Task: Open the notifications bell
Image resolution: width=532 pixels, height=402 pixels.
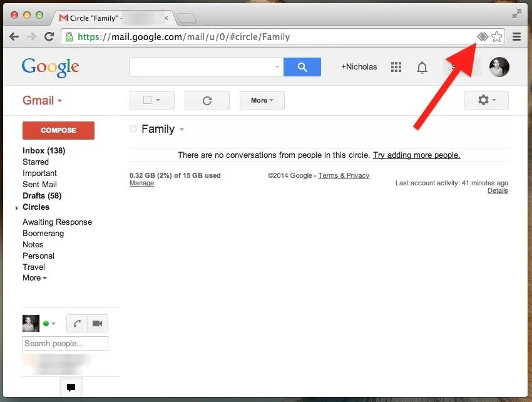Action: 422,67
